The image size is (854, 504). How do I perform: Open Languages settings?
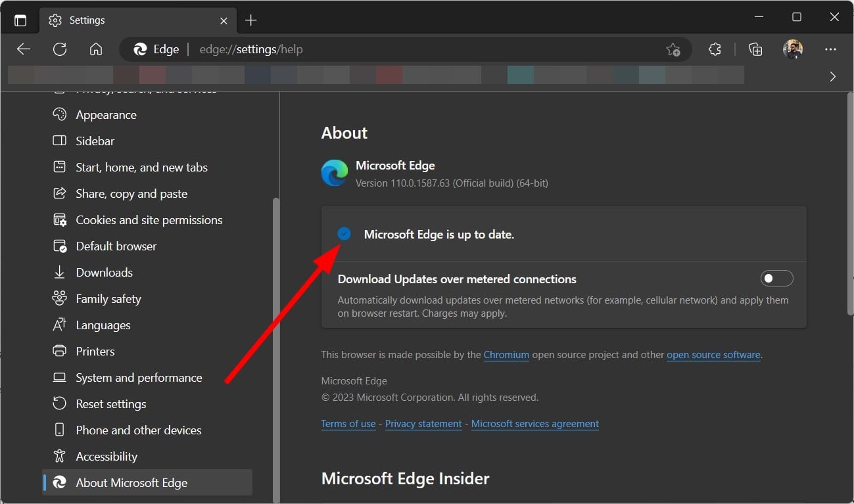tap(147, 325)
